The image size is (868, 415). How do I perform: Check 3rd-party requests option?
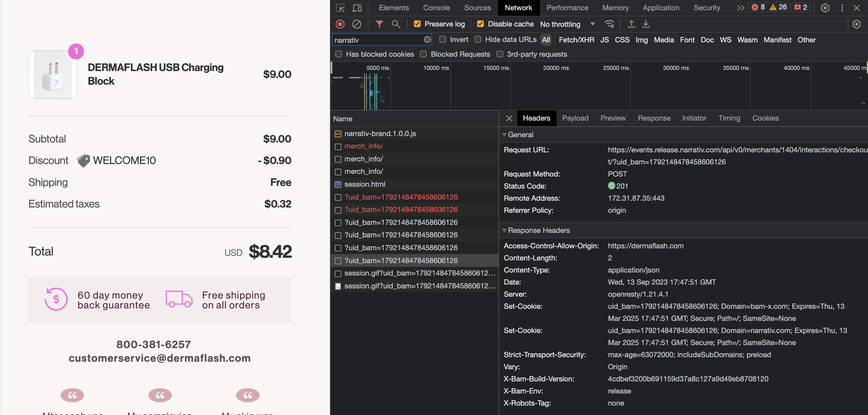point(500,54)
